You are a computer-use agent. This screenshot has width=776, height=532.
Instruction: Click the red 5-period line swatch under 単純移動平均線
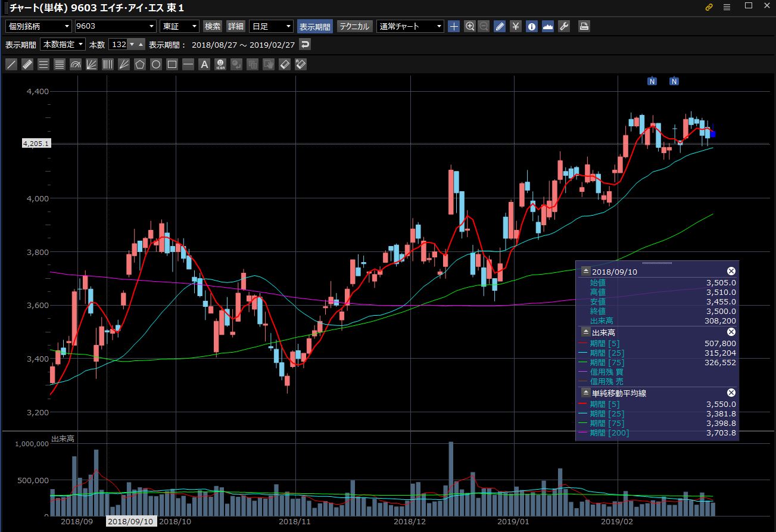click(583, 405)
